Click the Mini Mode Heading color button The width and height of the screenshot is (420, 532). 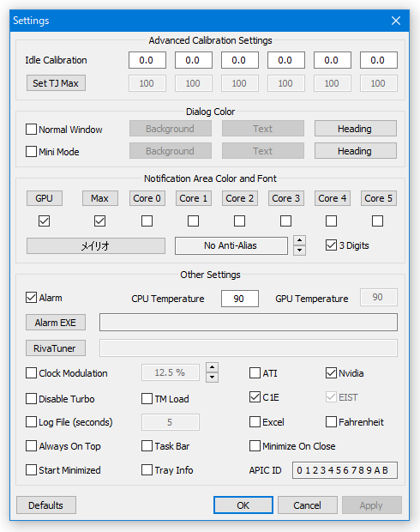355,151
